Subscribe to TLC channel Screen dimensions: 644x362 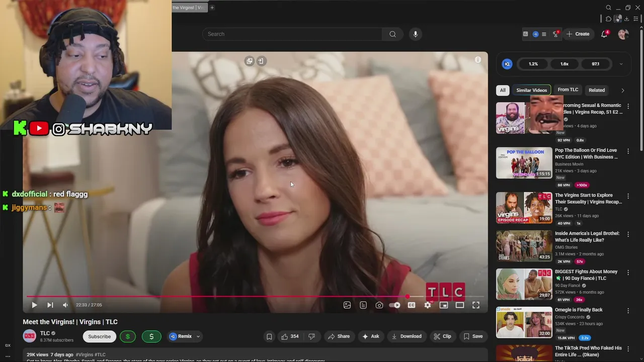pos(100,336)
